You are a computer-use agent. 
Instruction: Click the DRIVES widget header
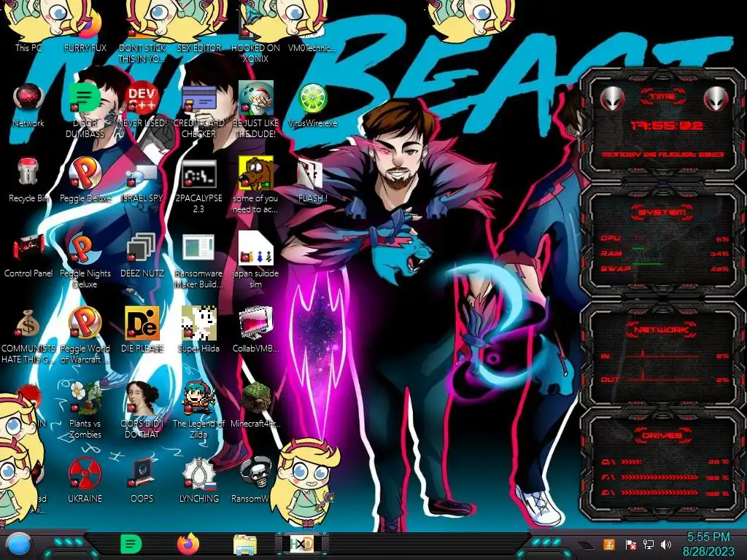coord(661,435)
